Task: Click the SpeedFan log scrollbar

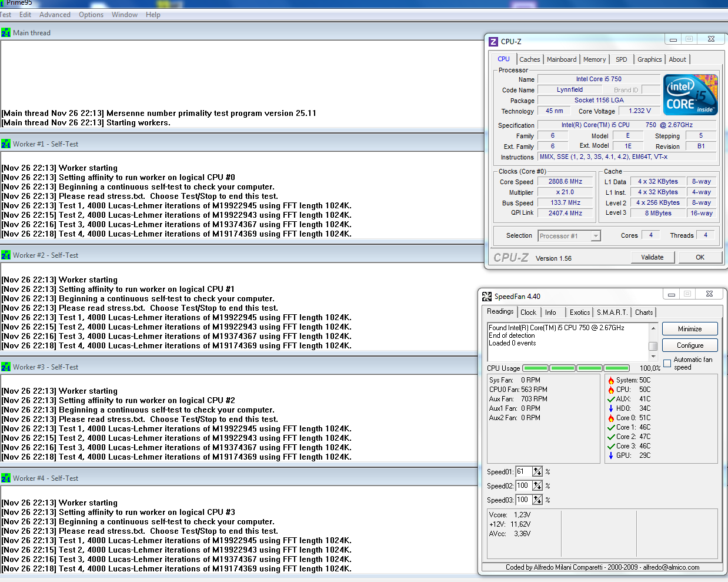Action: (x=653, y=342)
